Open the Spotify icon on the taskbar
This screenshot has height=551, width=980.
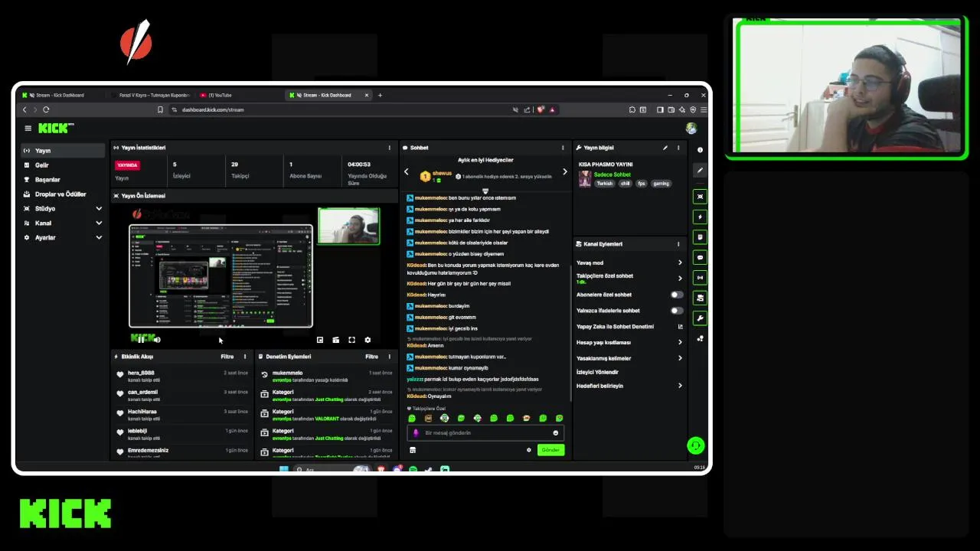click(x=413, y=469)
